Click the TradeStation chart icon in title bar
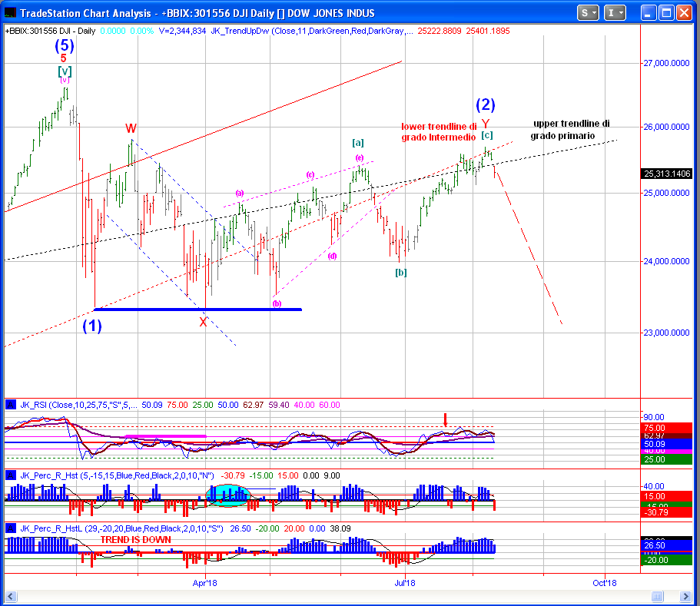The image size is (700, 606). coord(10,13)
